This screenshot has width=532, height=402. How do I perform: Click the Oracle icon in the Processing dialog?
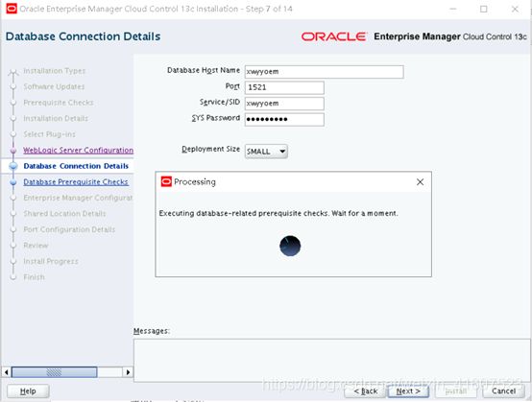pyautogui.click(x=166, y=181)
